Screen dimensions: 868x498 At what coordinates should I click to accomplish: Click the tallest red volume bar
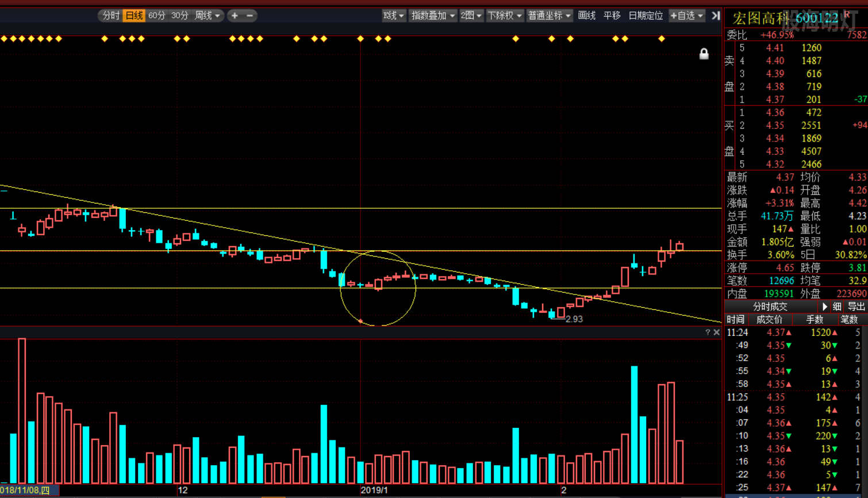click(22, 411)
